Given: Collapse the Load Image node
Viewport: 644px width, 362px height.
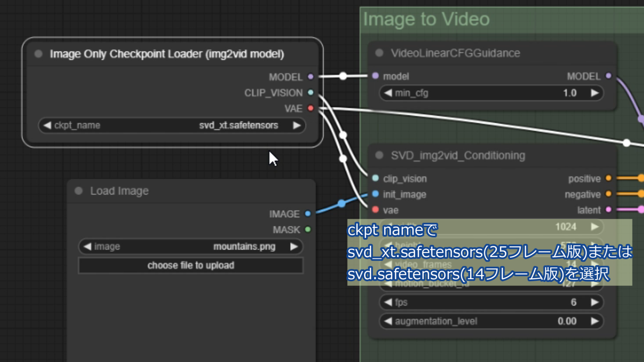Looking at the screenshot, I should [x=78, y=191].
